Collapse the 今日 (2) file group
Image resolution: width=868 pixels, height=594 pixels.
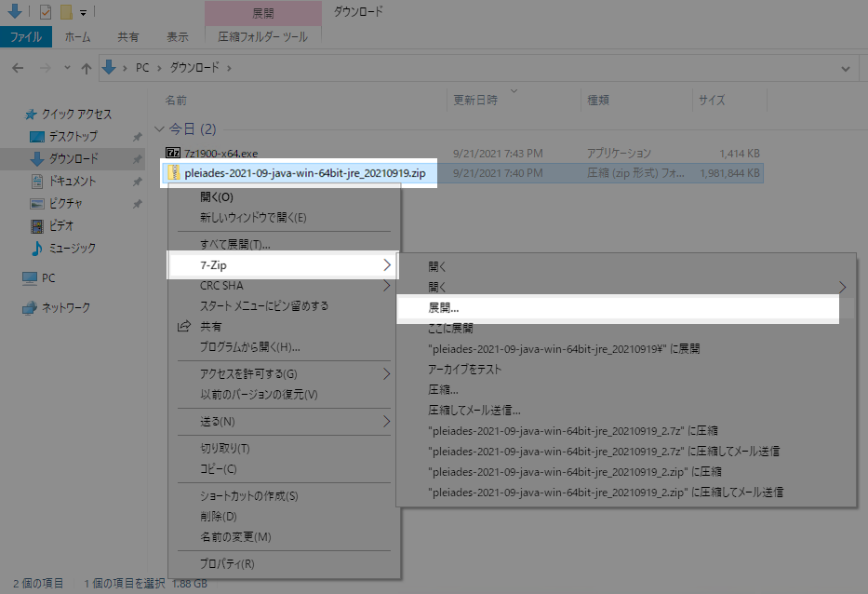pos(159,128)
